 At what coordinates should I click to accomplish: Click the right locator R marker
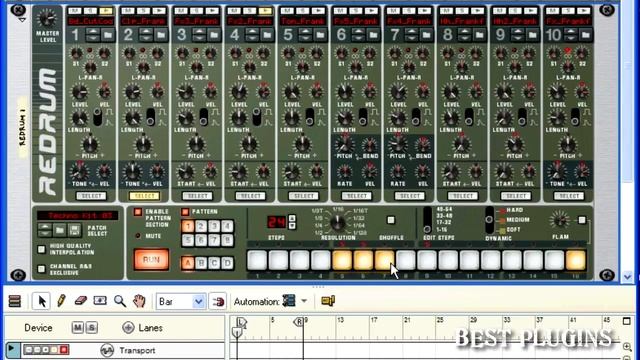[x=299, y=322]
